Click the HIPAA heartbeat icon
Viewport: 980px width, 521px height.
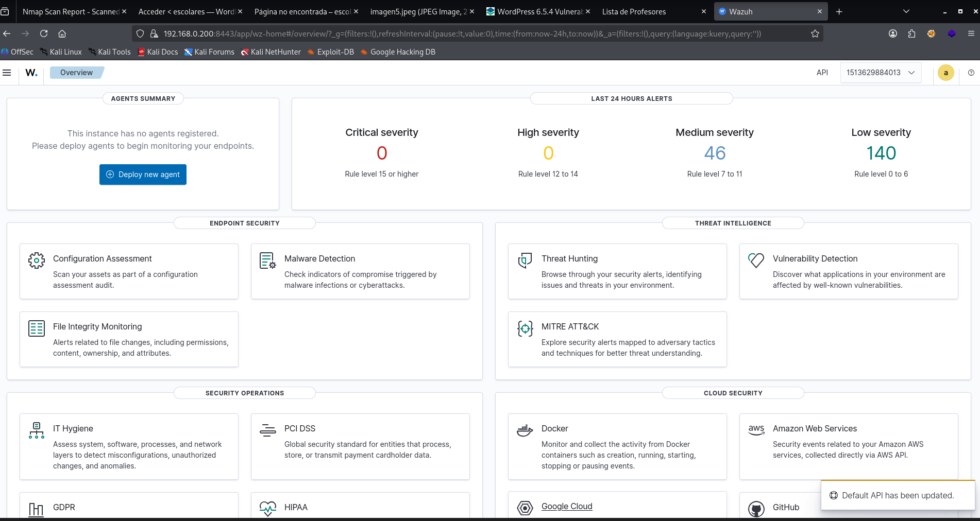tap(268, 509)
